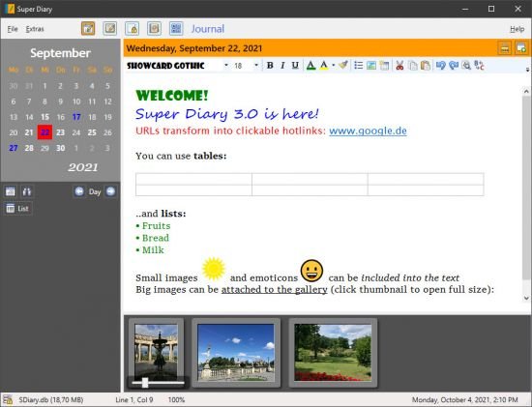
Task: Open the Extras menu
Action: [x=35, y=29]
